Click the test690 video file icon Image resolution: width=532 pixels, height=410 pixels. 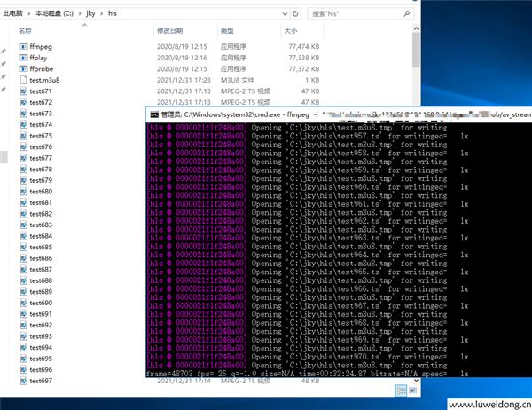(24, 303)
